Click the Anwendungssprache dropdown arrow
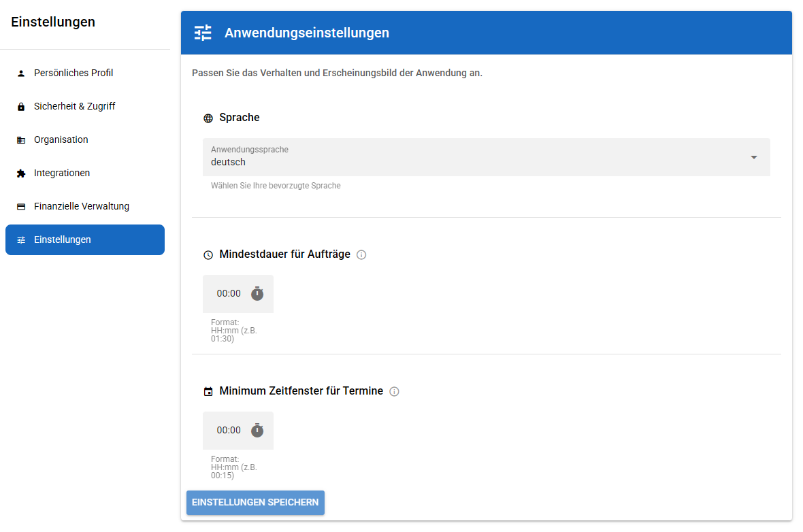 [x=753, y=157]
